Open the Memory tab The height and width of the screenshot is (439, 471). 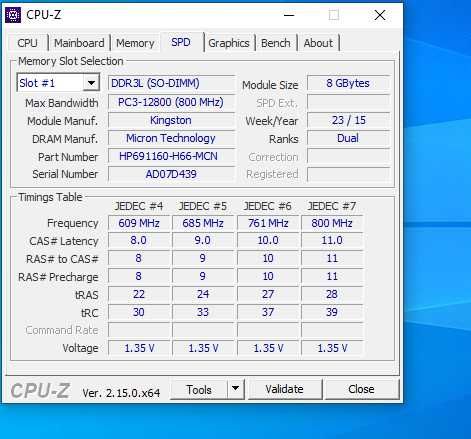[135, 43]
